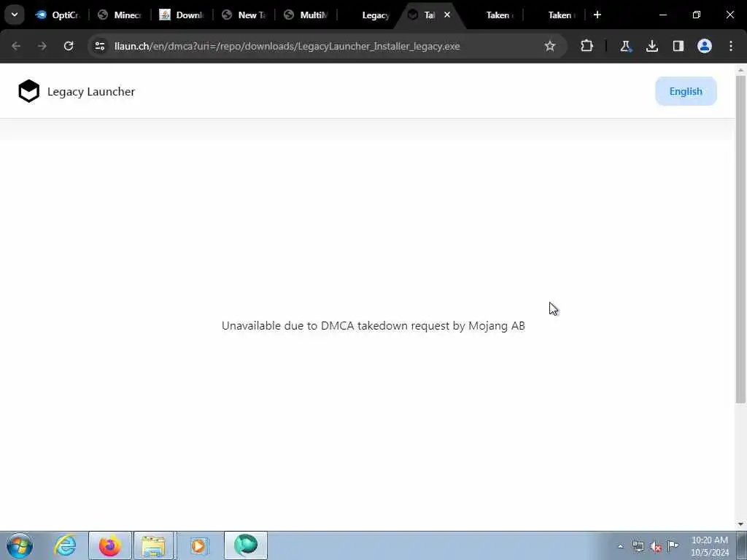Switch to the MultiM browser tab
This screenshot has width=747, height=560.
[x=306, y=15]
